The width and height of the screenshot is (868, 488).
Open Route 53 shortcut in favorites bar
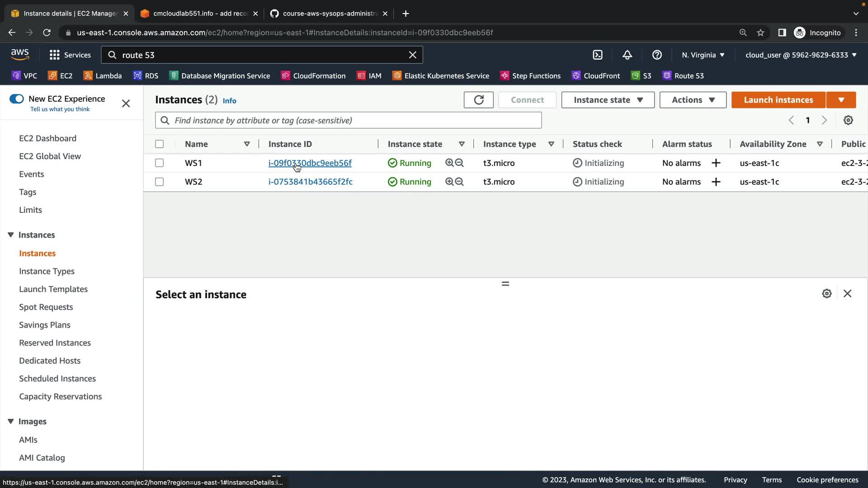coord(683,76)
